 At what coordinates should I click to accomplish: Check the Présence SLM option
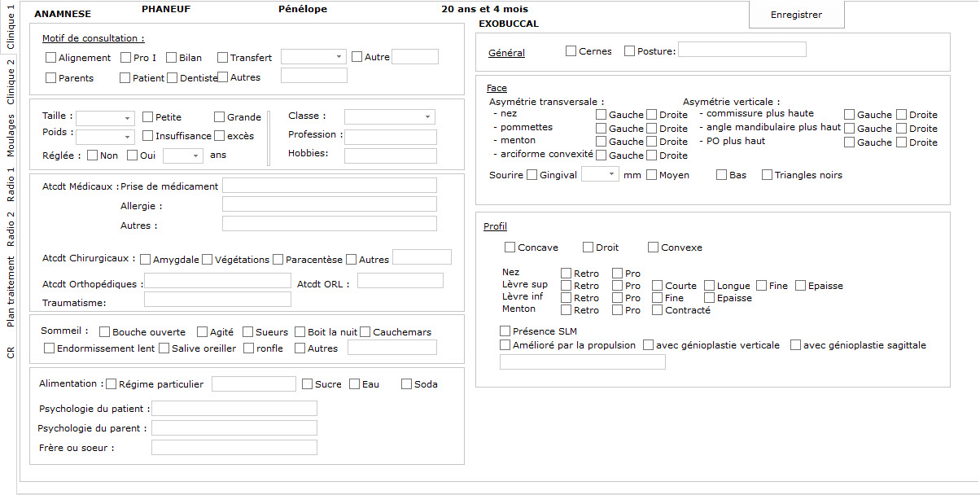[505, 331]
